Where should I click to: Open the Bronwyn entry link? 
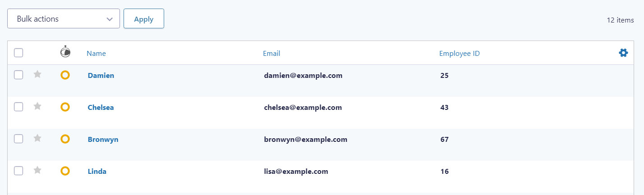point(103,140)
